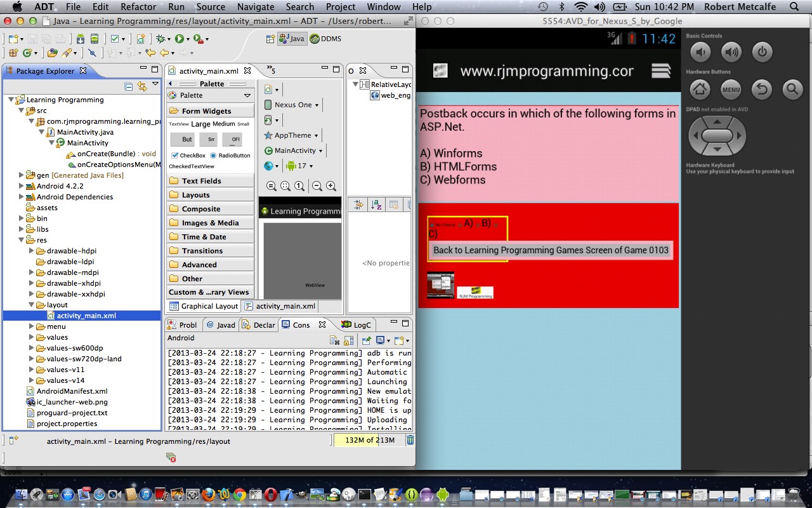The width and height of the screenshot is (812, 508).
Task: Expand the Android 4.2.2 library node
Action: (x=21, y=186)
